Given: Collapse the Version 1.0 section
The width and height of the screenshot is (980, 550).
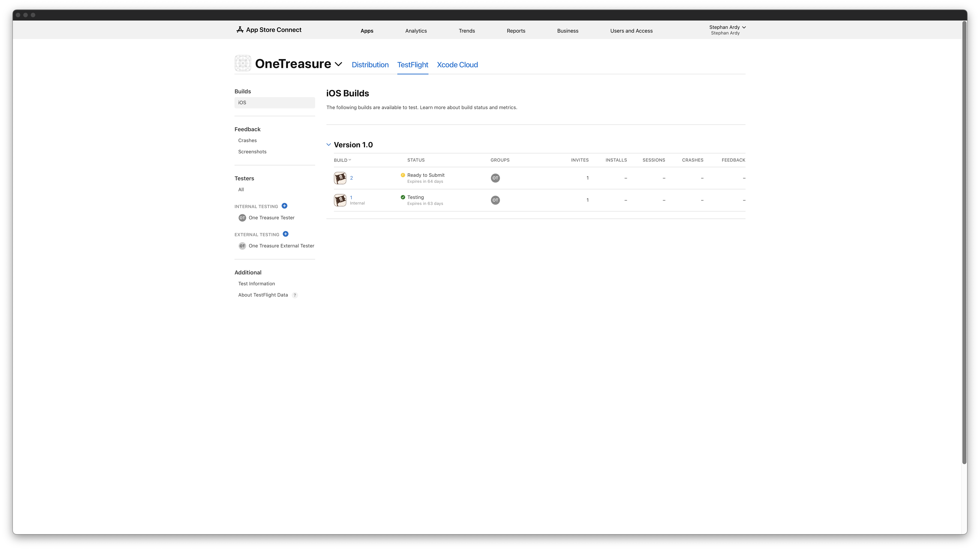Looking at the screenshot, I should point(329,145).
